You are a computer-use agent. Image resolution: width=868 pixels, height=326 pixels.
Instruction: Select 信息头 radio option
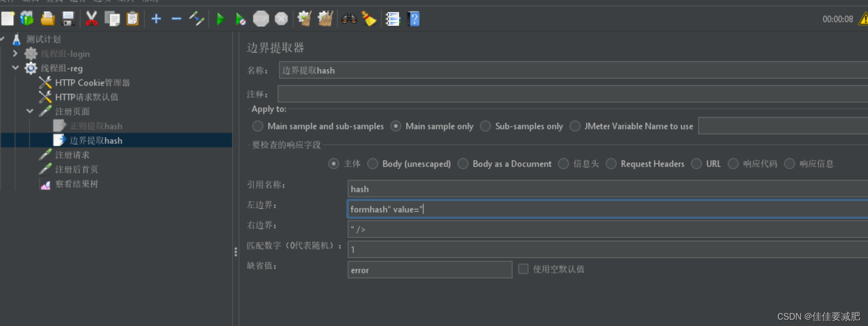563,163
